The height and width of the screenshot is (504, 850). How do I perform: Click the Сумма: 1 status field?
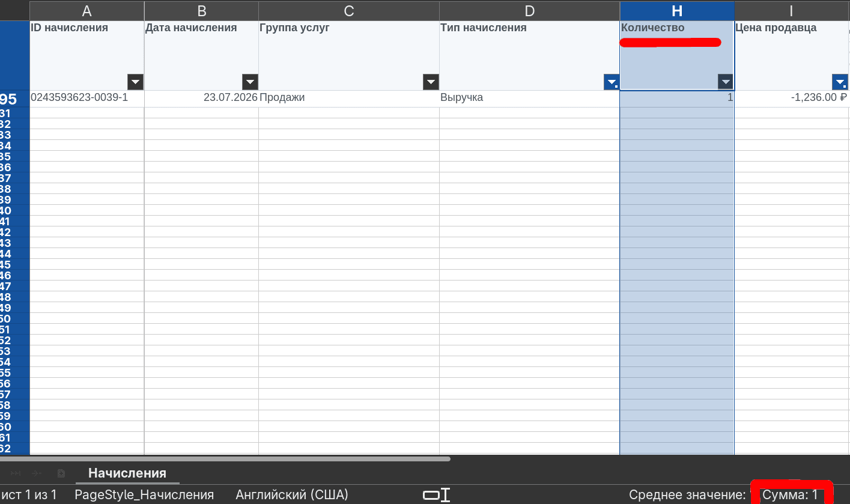[790, 495]
